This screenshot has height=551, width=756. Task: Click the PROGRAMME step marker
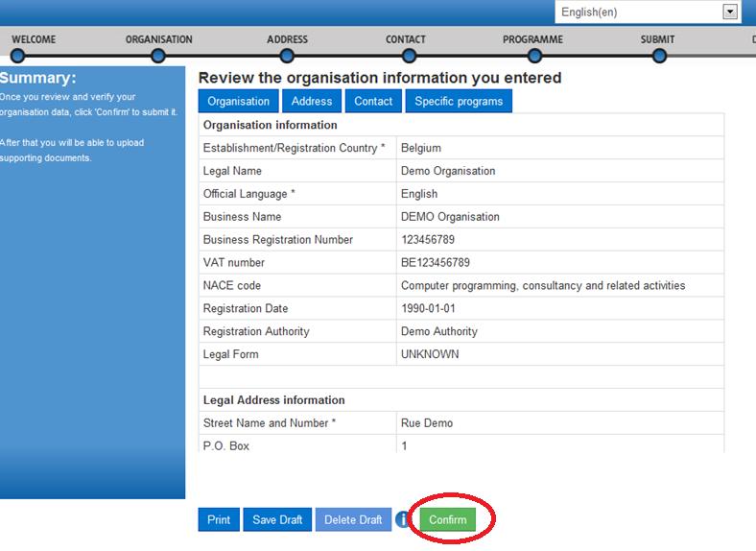click(x=534, y=56)
